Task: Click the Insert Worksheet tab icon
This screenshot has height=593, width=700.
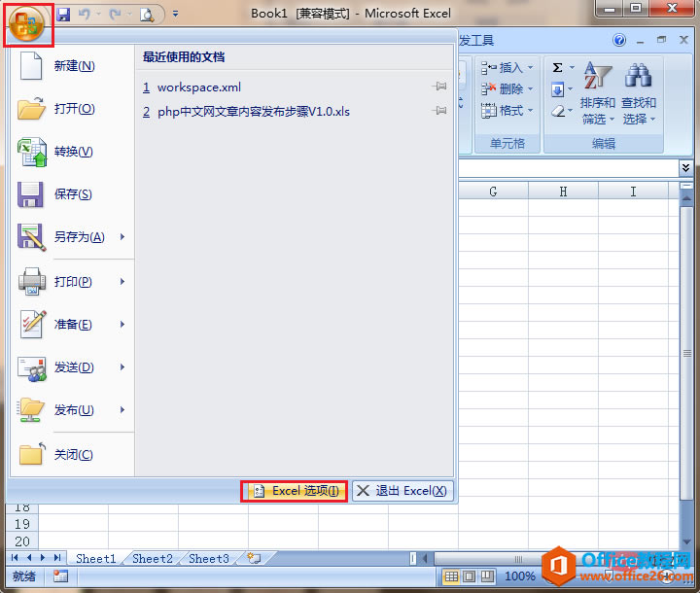Action: pos(254,558)
